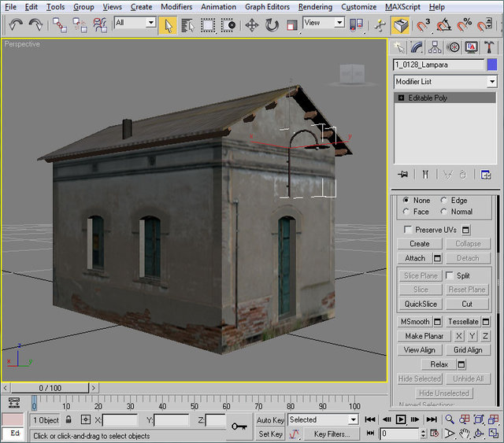Check the Split option checkbox

450,276
